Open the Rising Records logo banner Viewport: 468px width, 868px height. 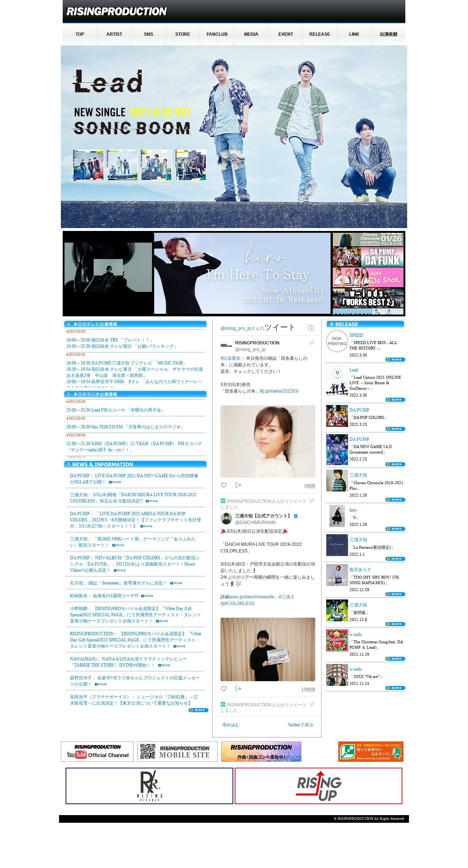click(149, 786)
